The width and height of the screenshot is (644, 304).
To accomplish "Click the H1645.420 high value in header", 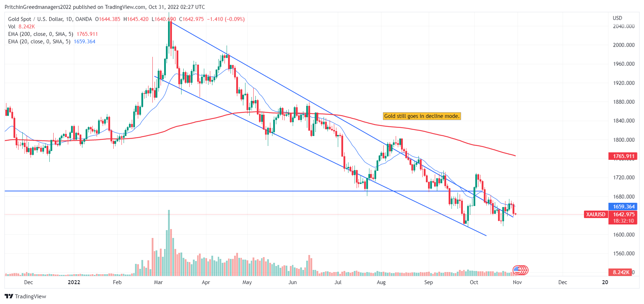I will click(x=136, y=19).
